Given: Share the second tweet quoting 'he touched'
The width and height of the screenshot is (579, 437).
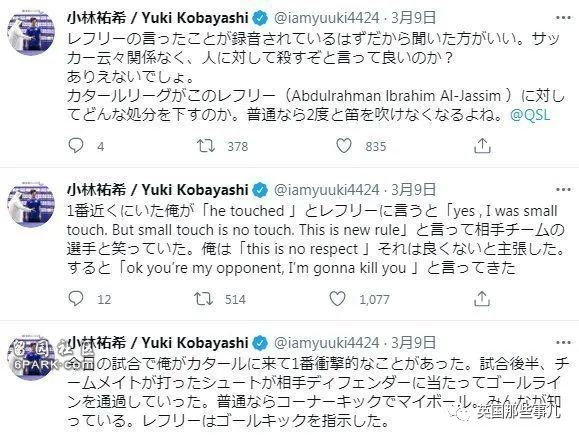Looking at the screenshot, I should pos(482,298).
